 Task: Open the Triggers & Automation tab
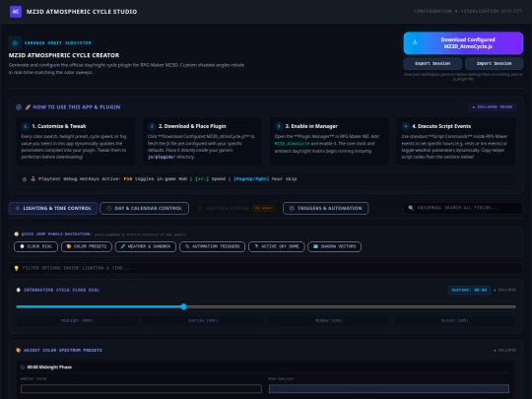point(326,208)
